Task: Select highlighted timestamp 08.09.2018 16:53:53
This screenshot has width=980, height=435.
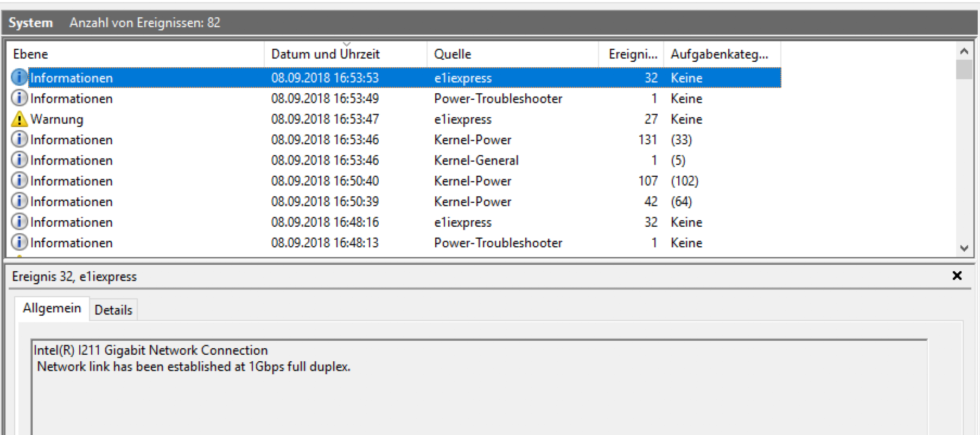Action: pos(325,78)
